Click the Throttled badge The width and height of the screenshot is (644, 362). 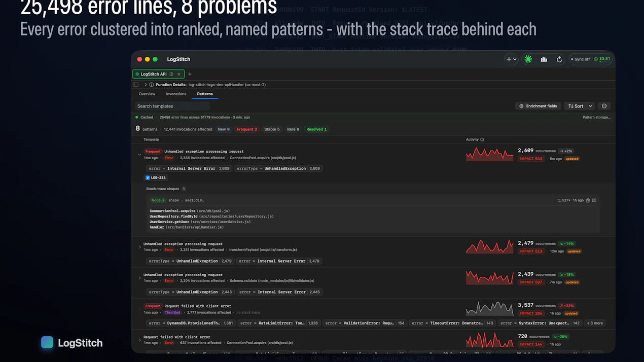click(172, 312)
